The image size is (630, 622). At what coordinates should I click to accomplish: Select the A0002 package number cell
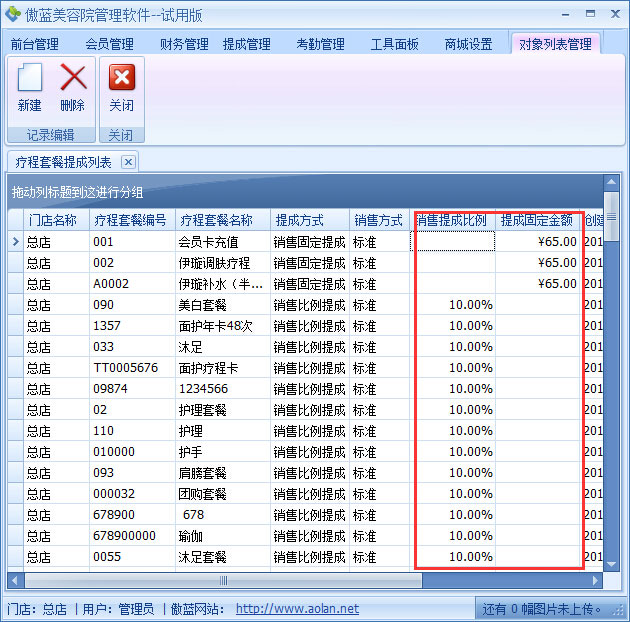(132, 284)
